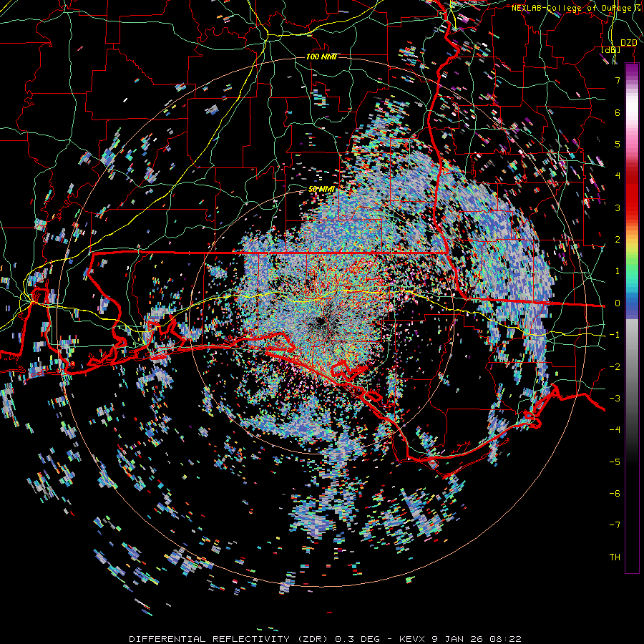644x644 pixels.
Task: Click the 50 NMI range ring label
Action: pyautogui.click(x=321, y=190)
